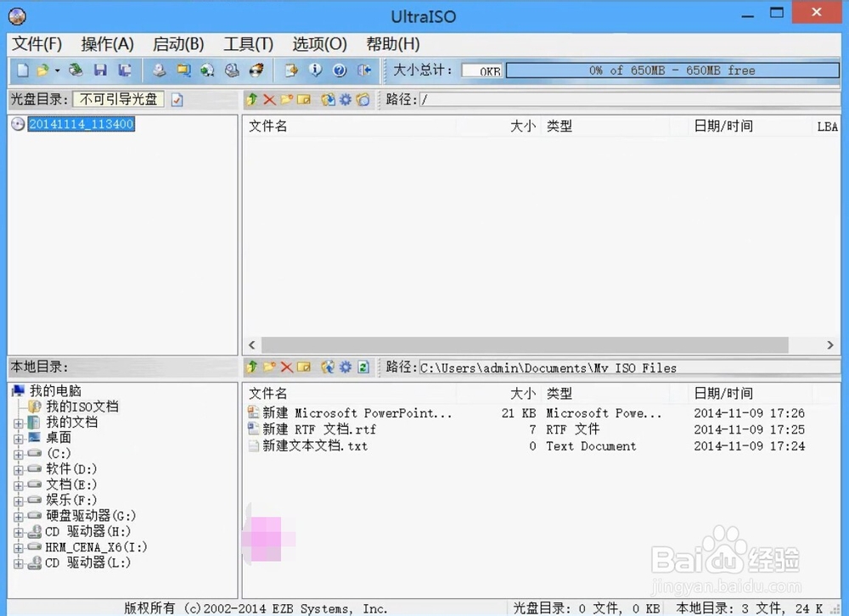Screen dimensions: 849x616
Task: Click the Add to image icon in local toolbar
Action: pos(328,367)
